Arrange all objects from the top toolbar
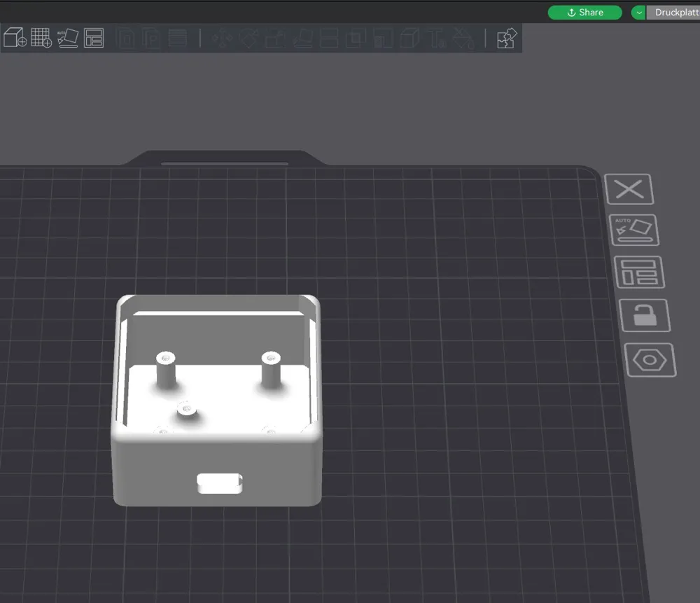The height and width of the screenshot is (603, 700). tap(94, 38)
